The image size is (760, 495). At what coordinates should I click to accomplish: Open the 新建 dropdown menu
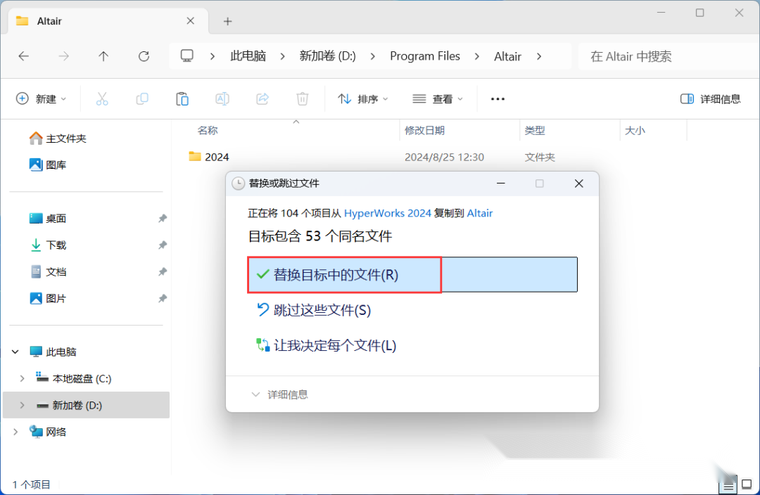tap(41, 99)
